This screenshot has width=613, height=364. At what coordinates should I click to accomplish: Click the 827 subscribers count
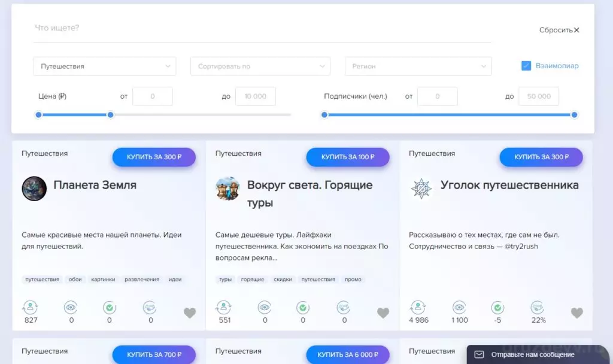(31, 320)
